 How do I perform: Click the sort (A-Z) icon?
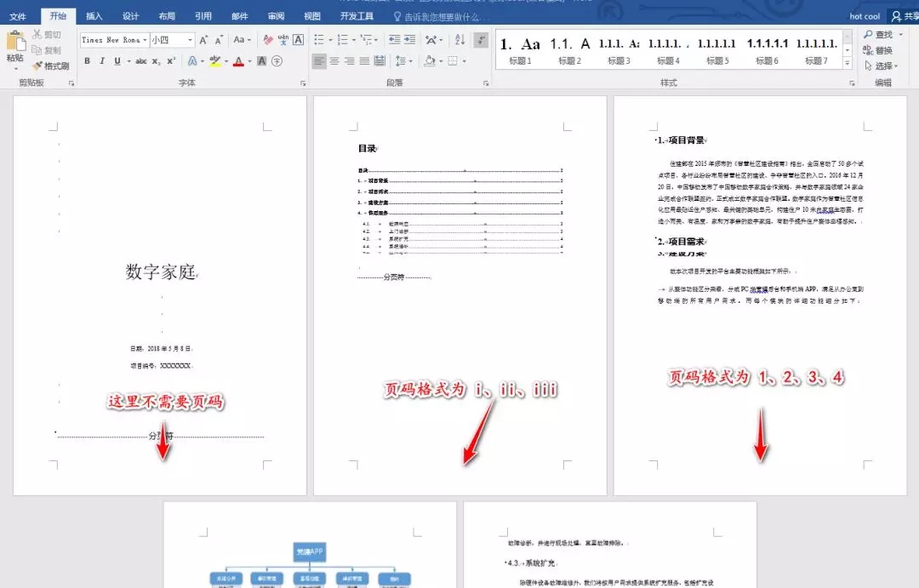459,40
